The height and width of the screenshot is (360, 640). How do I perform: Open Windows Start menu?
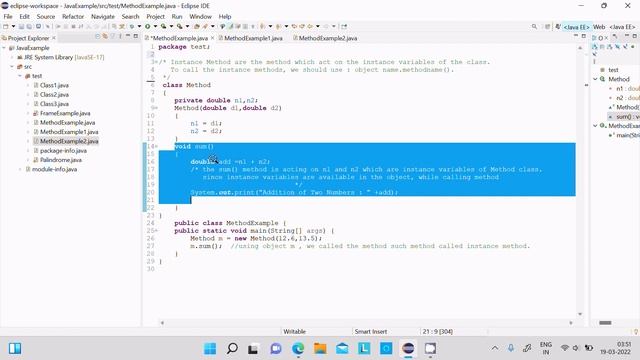click(210, 349)
